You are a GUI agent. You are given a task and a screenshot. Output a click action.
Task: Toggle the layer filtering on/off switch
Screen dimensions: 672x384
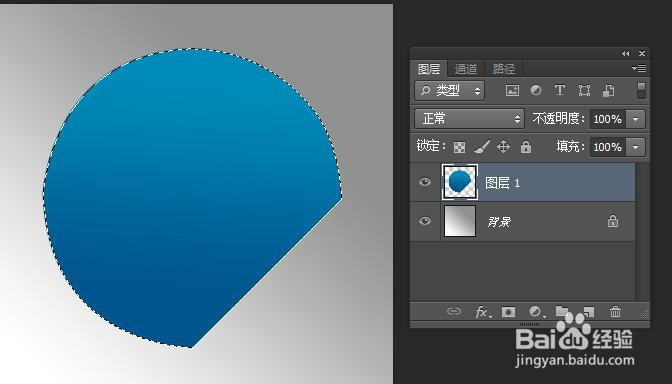641,90
